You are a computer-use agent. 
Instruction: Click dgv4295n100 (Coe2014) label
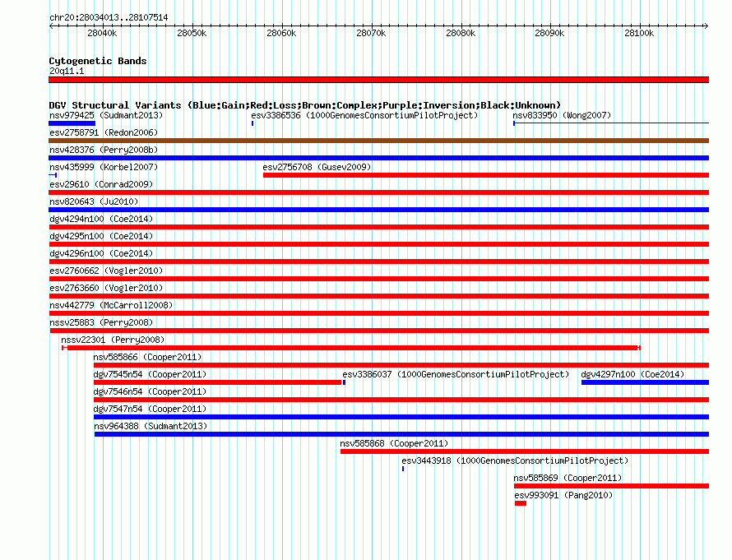click(x=101, y=236)
